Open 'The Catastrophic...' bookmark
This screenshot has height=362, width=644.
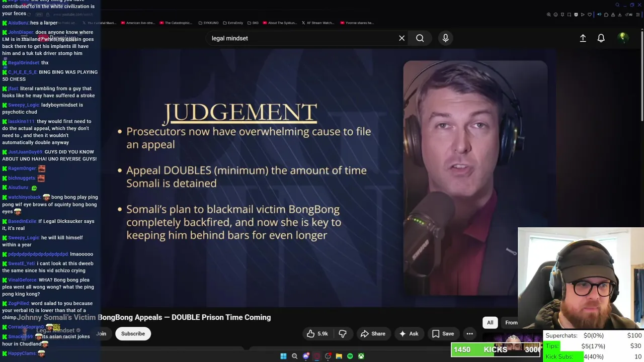pyautogui.click(x=176, y=23)
